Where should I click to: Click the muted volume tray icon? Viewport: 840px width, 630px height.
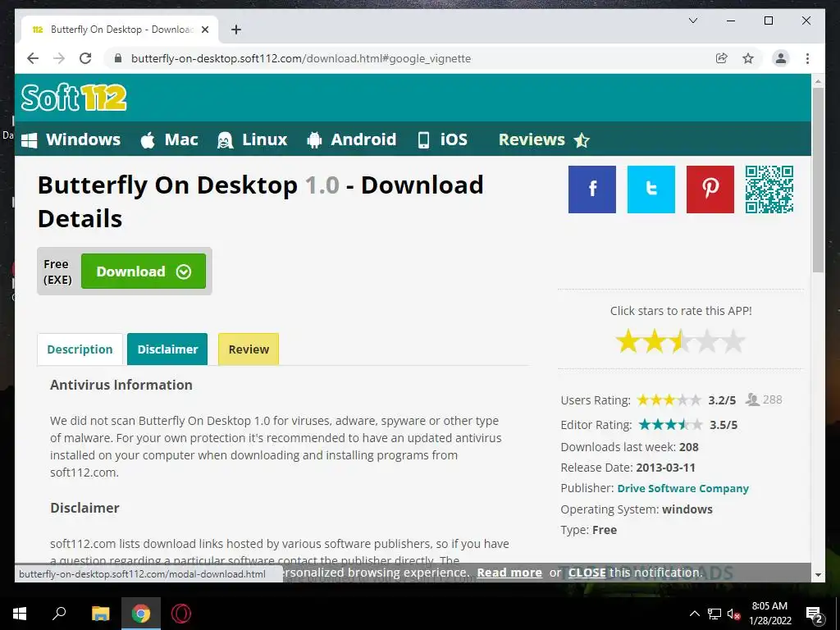pyautogui.click(x=733, y=614)
